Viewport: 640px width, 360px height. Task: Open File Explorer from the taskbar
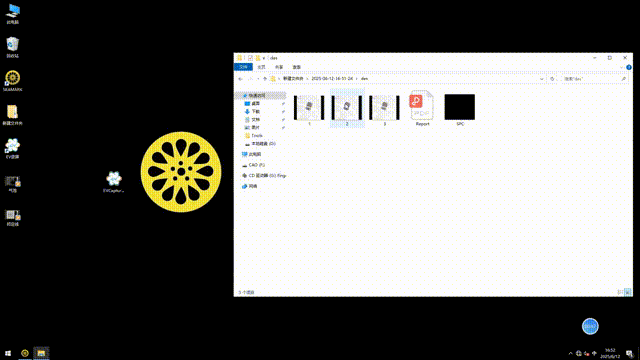pos(41,353)
